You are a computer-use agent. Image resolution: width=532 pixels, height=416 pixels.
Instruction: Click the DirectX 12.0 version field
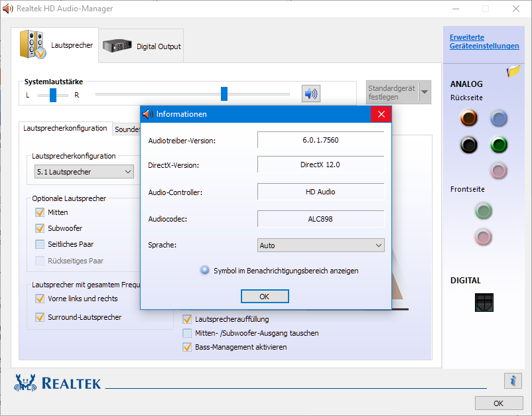320,165
